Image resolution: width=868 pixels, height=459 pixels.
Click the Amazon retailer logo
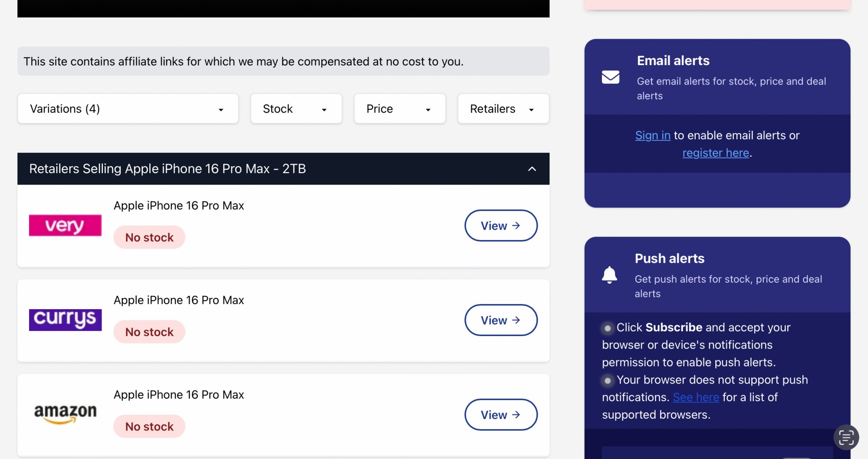click(65, 414)
